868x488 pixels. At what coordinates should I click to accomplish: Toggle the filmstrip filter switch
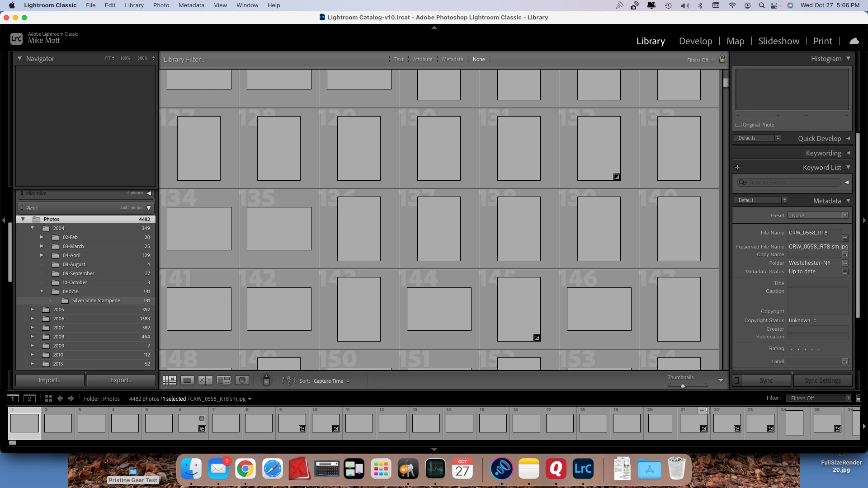coord(859,399)
